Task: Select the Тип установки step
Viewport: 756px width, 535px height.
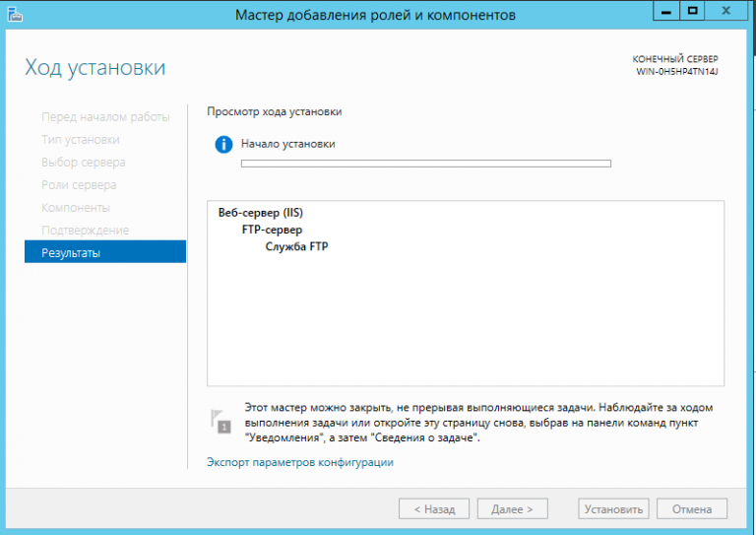Action: [x=81, y=140]
